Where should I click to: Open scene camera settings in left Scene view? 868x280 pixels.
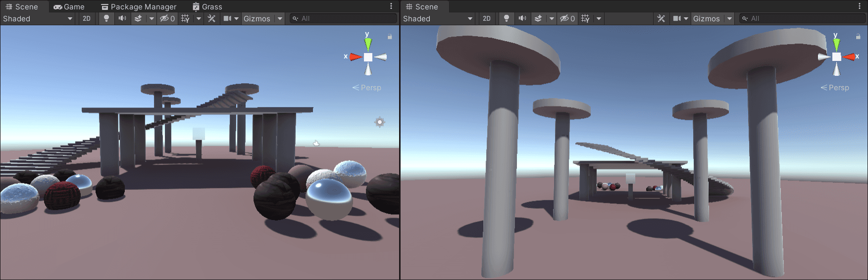[231, 18]
